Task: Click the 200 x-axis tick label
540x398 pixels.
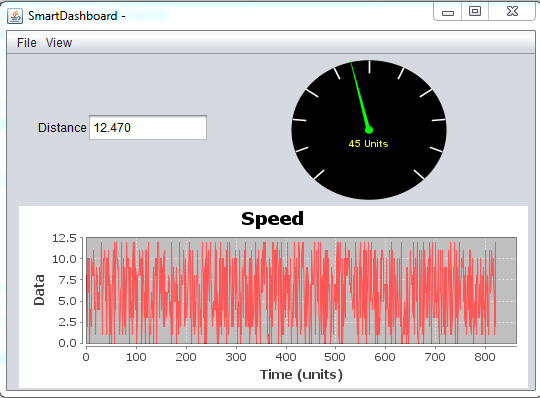Action: click(186, 357)
